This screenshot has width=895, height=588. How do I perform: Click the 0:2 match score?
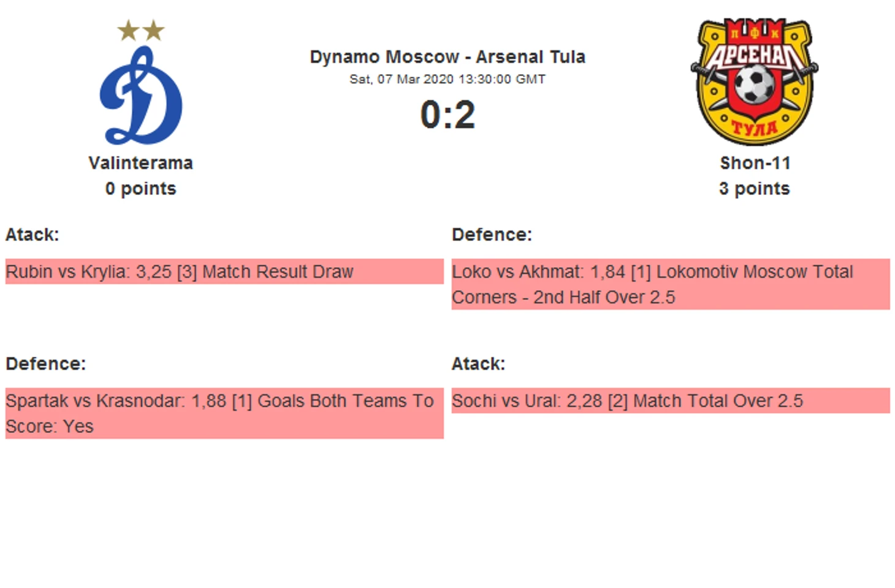point(447,115)
